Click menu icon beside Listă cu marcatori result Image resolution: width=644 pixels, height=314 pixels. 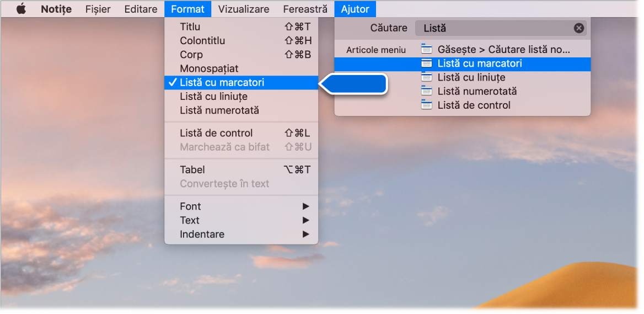(x=427, y=63)
